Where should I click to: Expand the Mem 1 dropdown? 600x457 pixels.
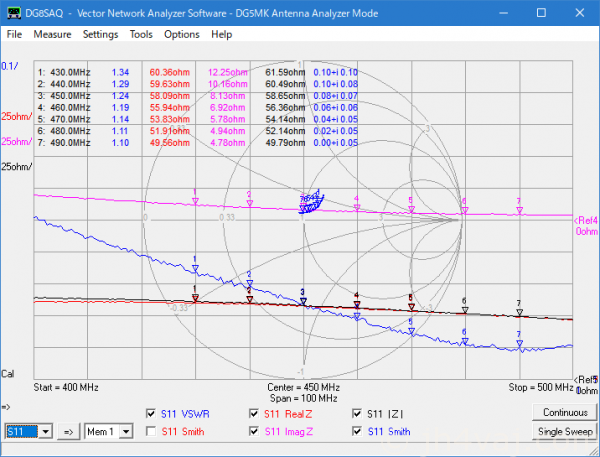tap(125, 432)
